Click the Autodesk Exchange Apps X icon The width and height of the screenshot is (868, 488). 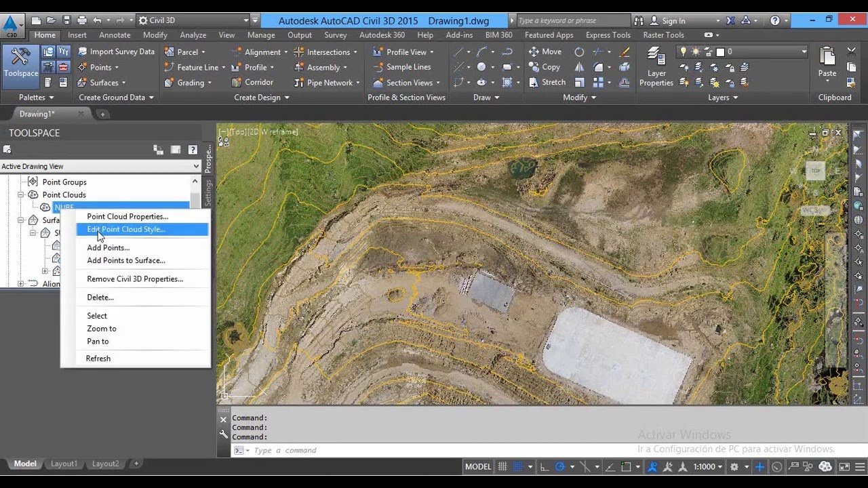point(731,20)
